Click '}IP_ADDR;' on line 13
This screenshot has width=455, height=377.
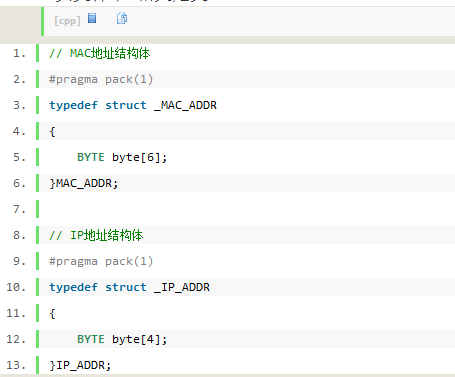pyautogui.click(x=80, y=365)
